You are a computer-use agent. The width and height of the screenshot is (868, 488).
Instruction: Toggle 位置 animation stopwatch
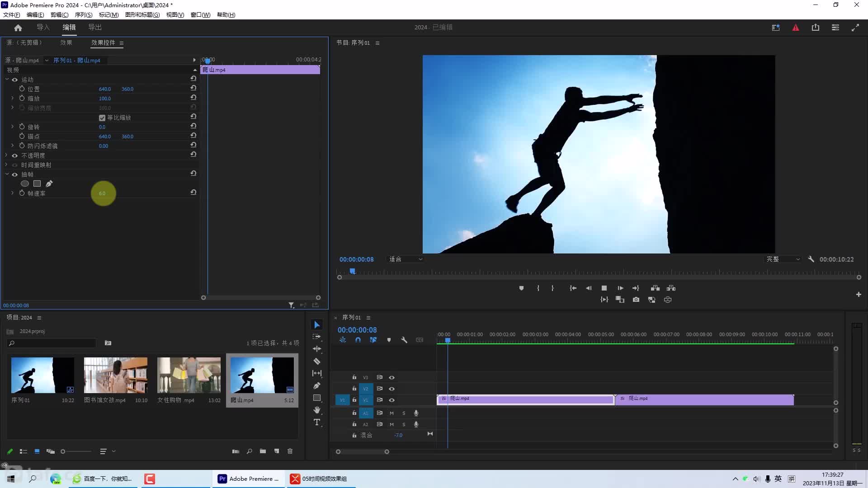coord(22,89)
